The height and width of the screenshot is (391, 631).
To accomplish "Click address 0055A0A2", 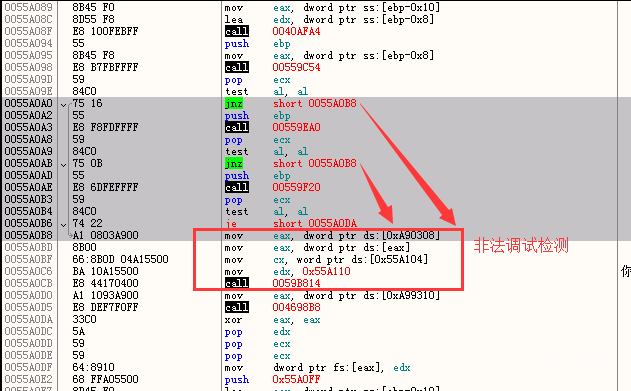I will point(29,115).
